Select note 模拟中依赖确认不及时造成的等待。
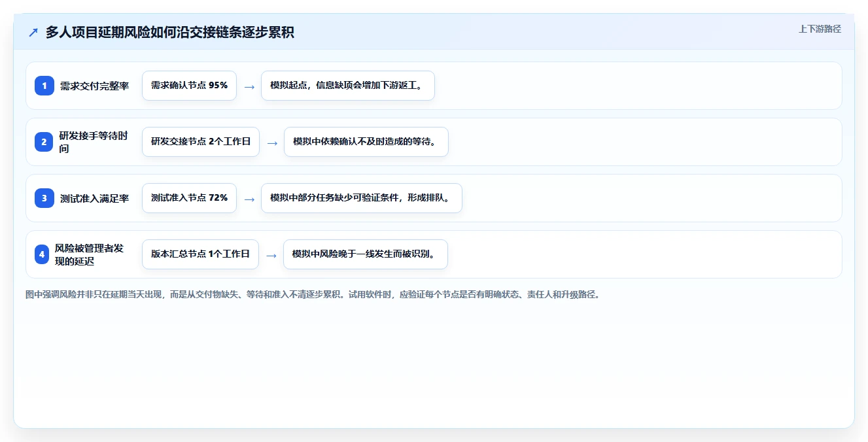868x442 pixels. [366, 142]
